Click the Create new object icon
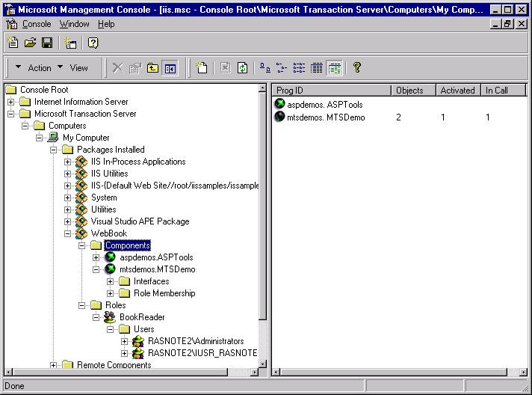This screenshot has height=395, width=532. [202, 67]
